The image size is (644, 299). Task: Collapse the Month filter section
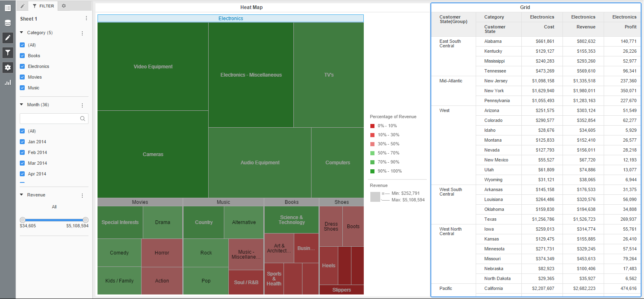[21, 105]
